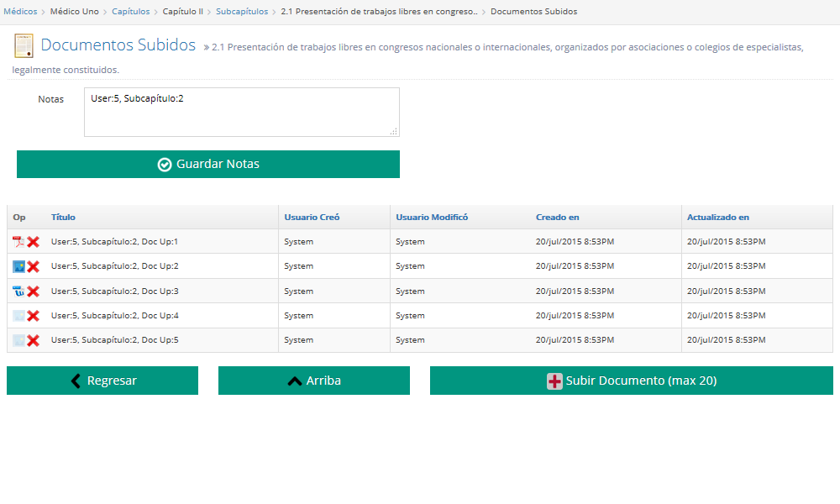Click the Regresar button

tap(102, 381)
